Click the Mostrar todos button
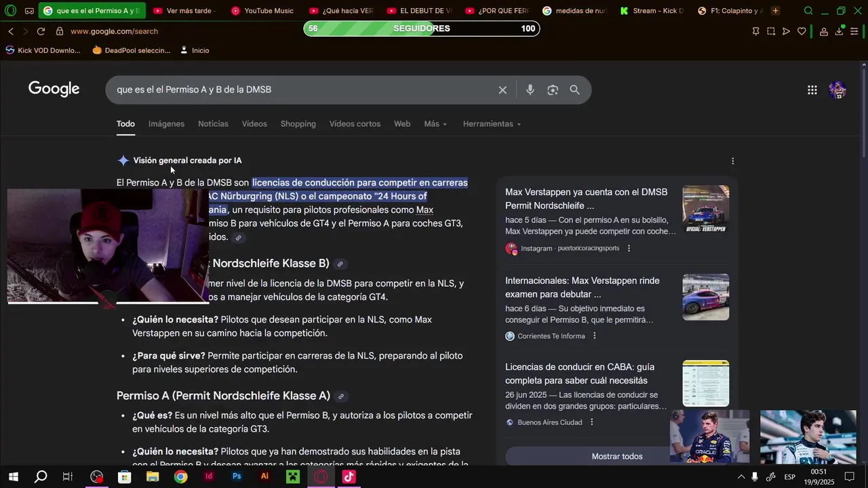This screenshot has height=488, width=868. (617, 456)
